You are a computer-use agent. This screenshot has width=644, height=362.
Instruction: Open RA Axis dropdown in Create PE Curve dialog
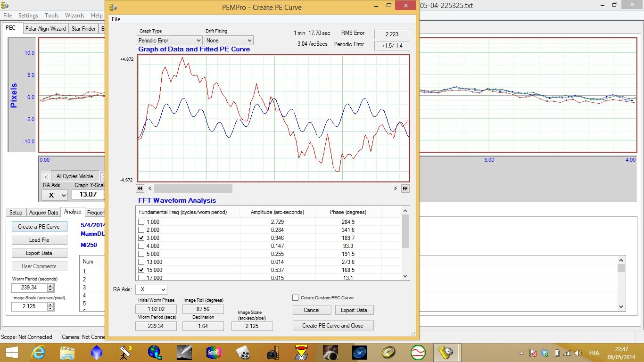click(151, 289)
